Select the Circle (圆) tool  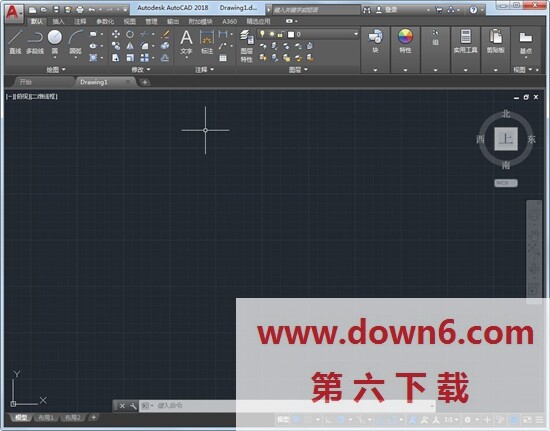55,42
